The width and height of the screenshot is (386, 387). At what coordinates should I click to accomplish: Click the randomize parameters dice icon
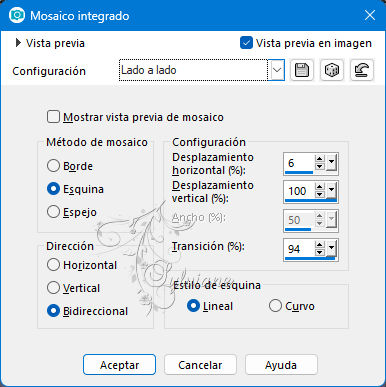pos(332,70)
